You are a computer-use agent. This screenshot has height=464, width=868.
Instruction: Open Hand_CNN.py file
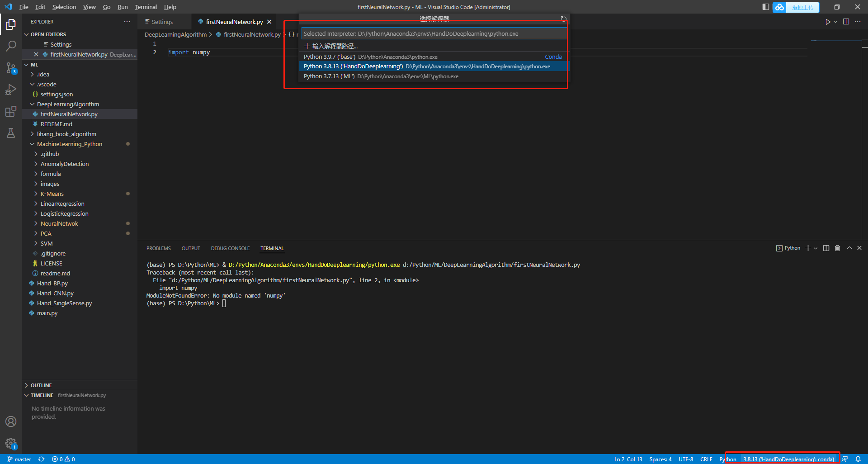pyautogui.click(x=55, y=293)
